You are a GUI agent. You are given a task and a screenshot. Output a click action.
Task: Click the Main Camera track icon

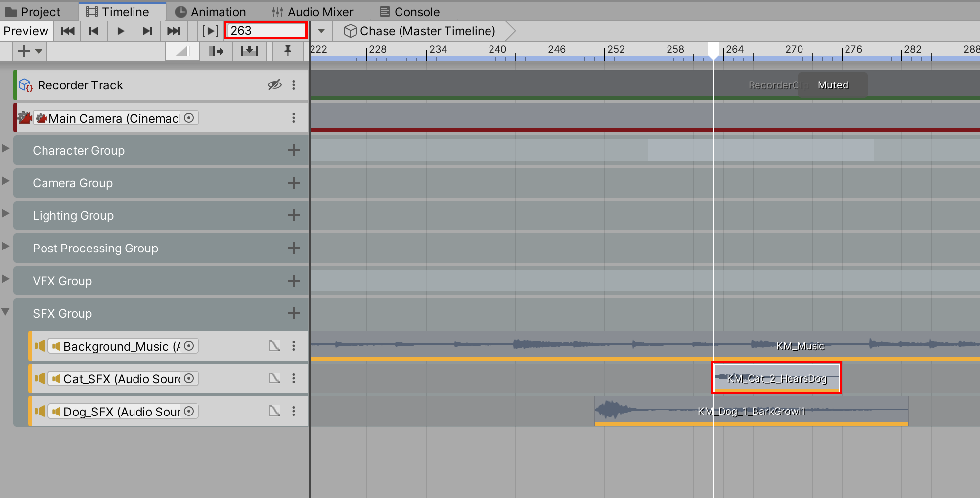24,118
